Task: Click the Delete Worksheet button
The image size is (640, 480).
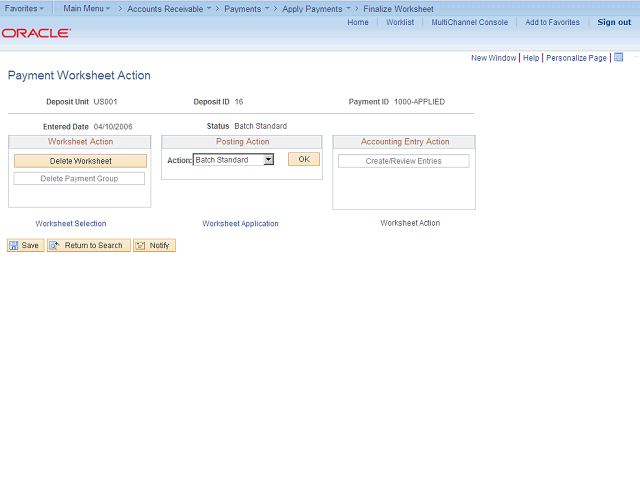Action: [80, 161]
